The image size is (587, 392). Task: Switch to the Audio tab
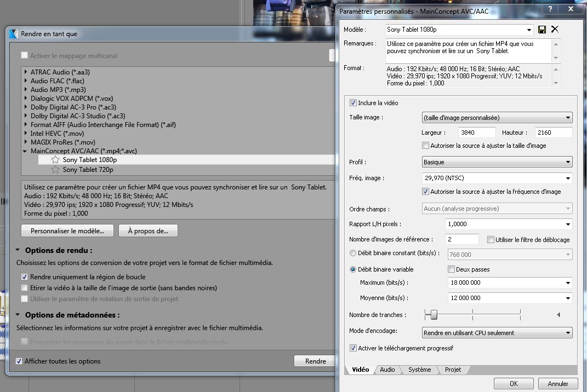point(387,370)
